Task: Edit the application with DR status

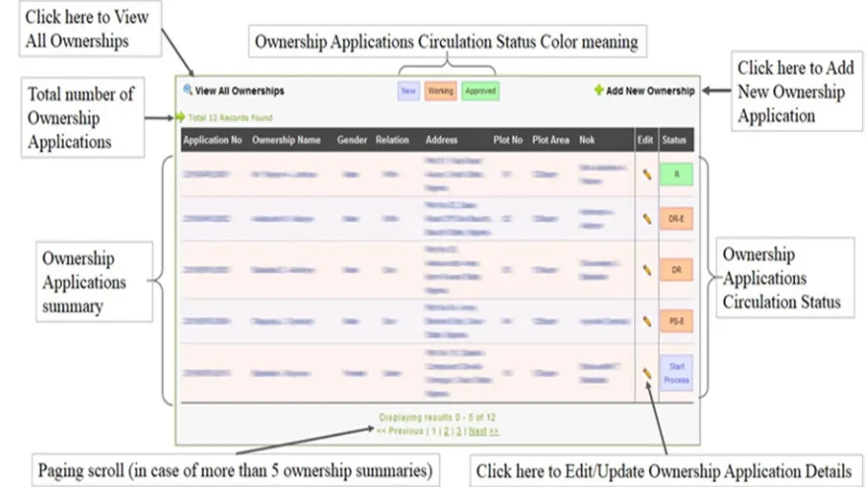Action: point(647,270)
